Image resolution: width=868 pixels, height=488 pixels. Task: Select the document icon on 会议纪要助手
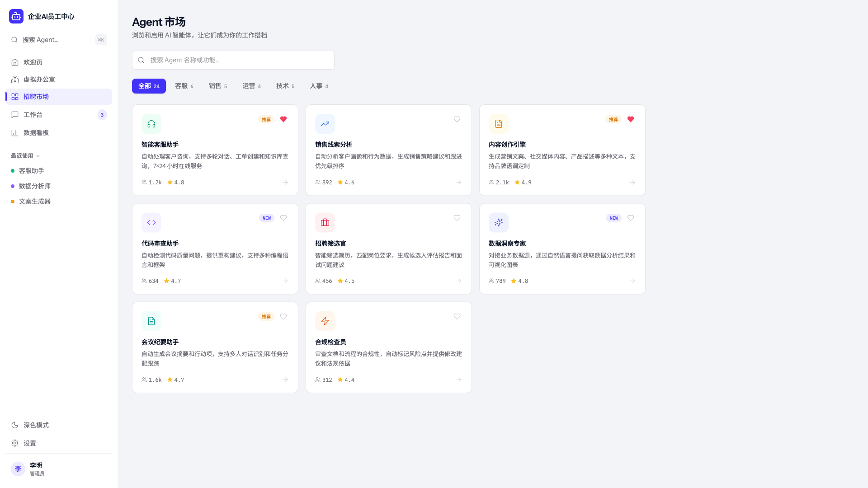click(151, 321)
